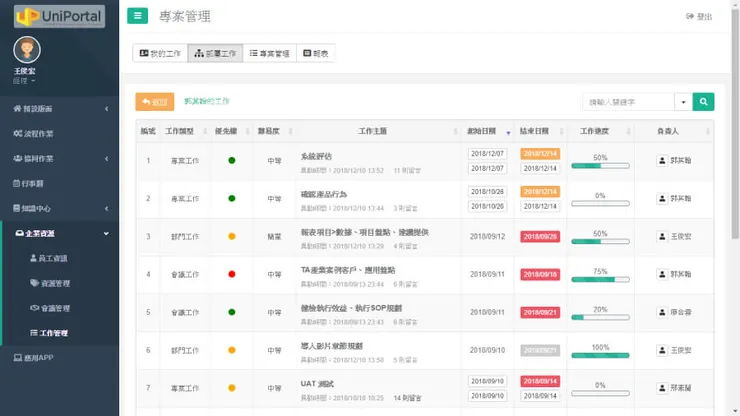The height and width of the screenshot is (416, 740).
Task: Expand the 預設版面 sidebar menu chevron
Action: [107, 109]
